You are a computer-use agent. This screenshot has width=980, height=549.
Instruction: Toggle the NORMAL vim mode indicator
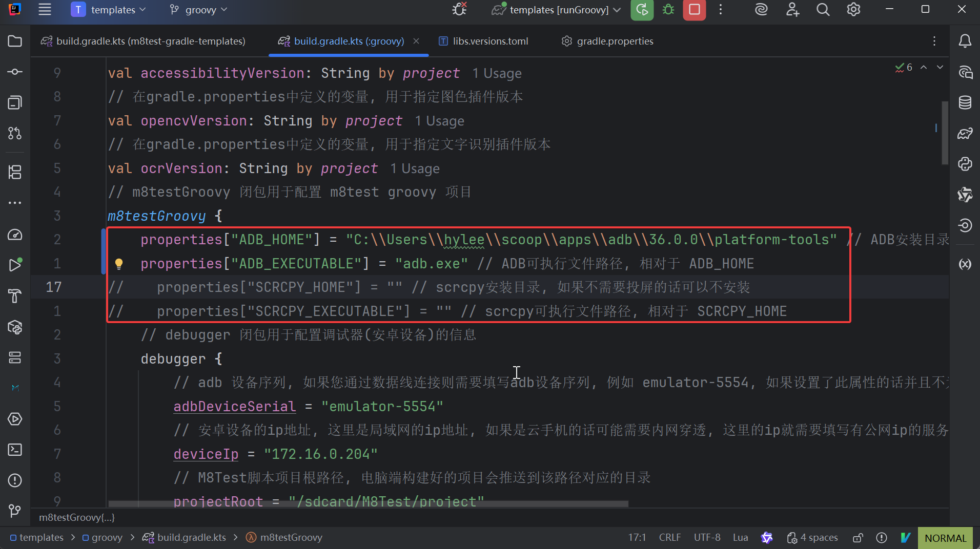[x=945, y=538]
